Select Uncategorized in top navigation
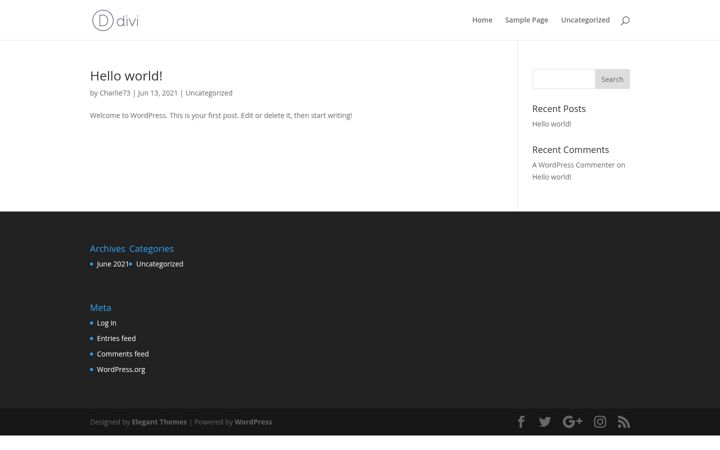720x450 pixels. [585, 20]
